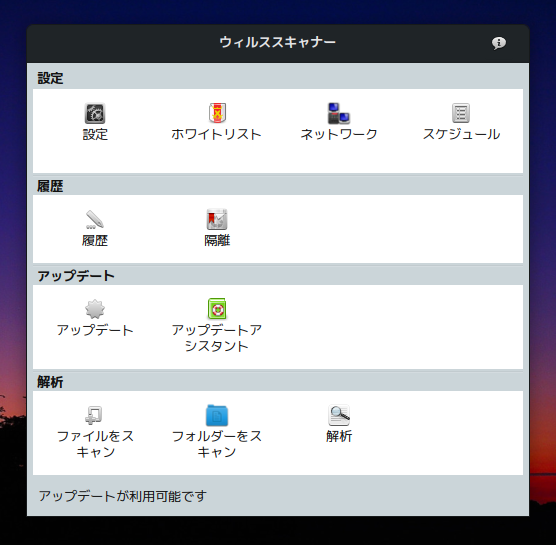Click the スケジュール text label
Viewport: 556px width, 545px height.
[461, 134]
